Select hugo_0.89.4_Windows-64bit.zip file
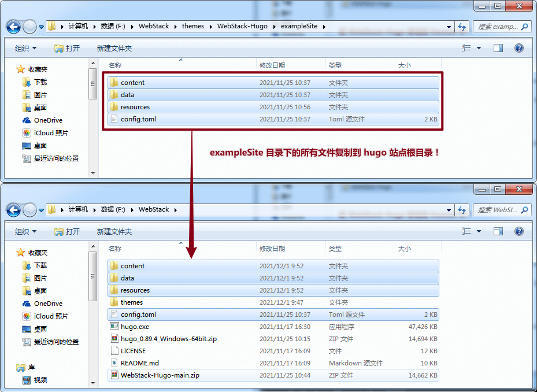The image size is (537, 392). tap(273, 339)
